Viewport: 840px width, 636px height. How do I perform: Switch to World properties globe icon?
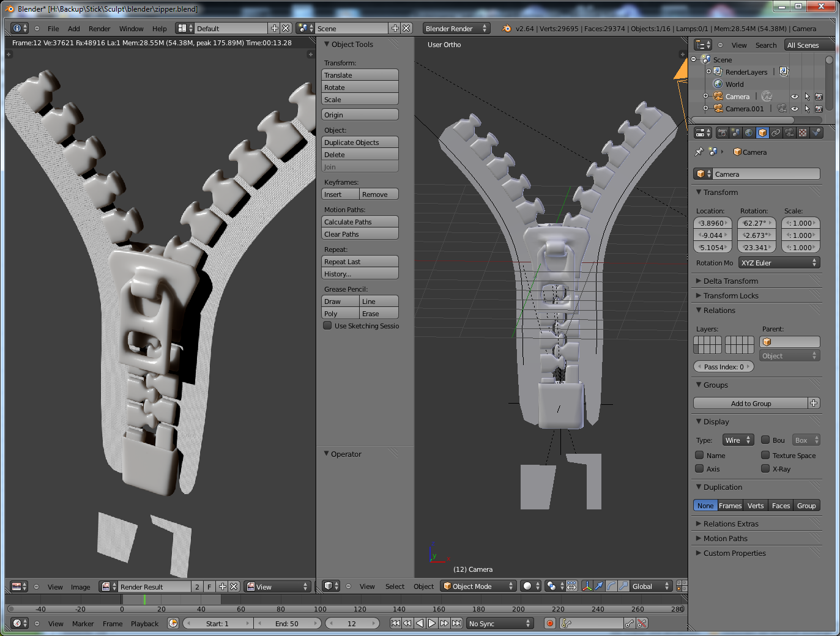pos(749,133)
